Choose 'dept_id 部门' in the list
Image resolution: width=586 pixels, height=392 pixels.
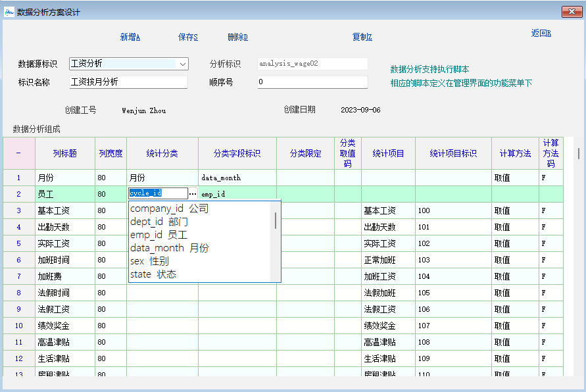(x=159, y=222)
